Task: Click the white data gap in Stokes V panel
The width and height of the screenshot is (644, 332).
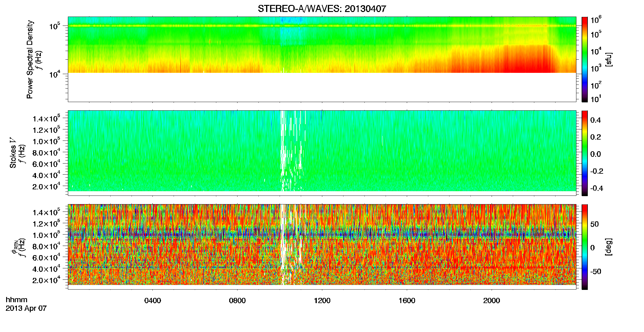Action: (292, 151)
